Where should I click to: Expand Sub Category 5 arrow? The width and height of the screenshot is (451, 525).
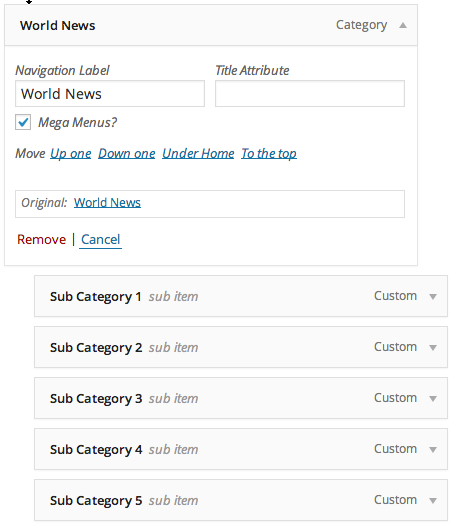(x=433, y=501)
